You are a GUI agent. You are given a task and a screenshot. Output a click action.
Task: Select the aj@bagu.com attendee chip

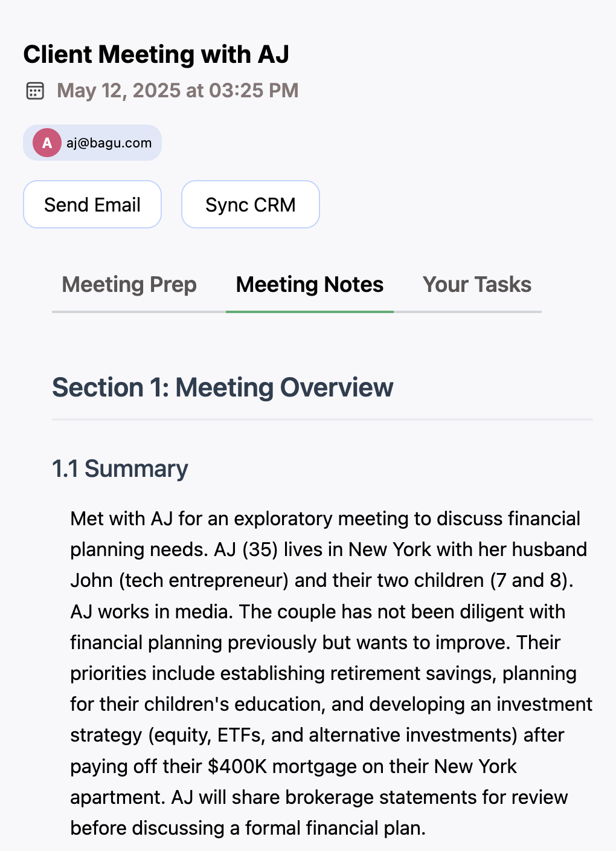click(92, 143)
